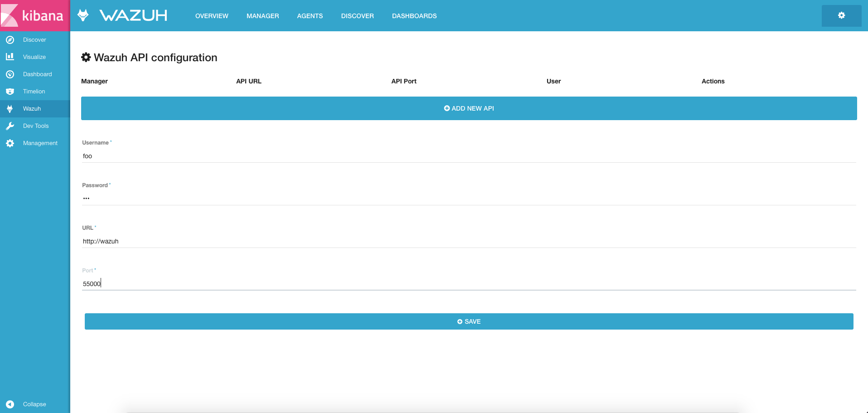Go to the OVERVIEW tab
868x413 pixels.
coord(212,16)
